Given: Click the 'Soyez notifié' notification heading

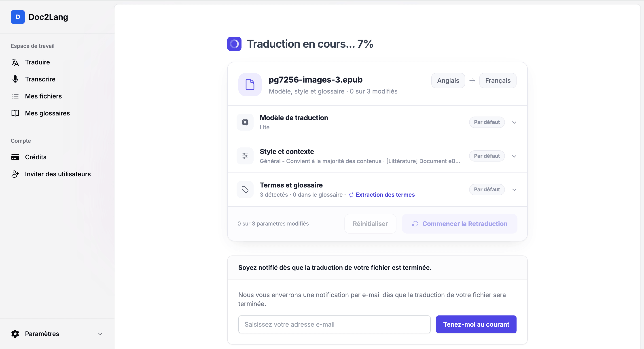Looking at the screenshot, I should (x=335, y=268).
